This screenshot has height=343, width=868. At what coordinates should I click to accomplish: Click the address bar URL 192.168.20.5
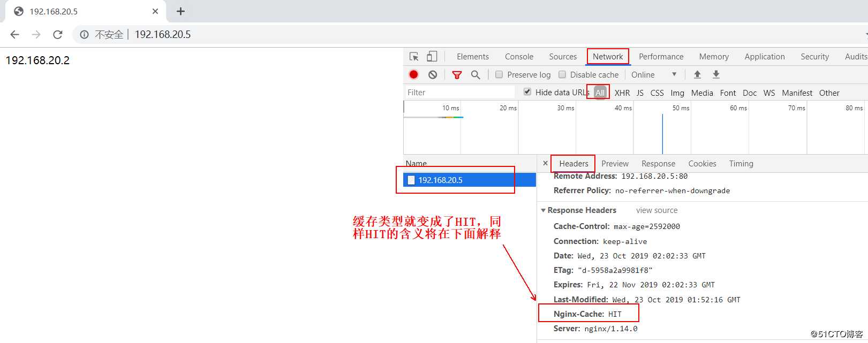tap(163, 34)
